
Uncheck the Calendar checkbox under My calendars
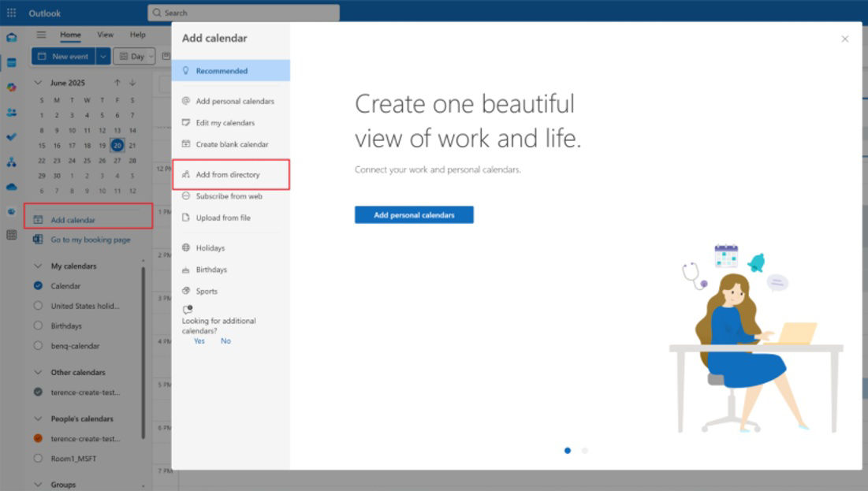pos(38,286)
